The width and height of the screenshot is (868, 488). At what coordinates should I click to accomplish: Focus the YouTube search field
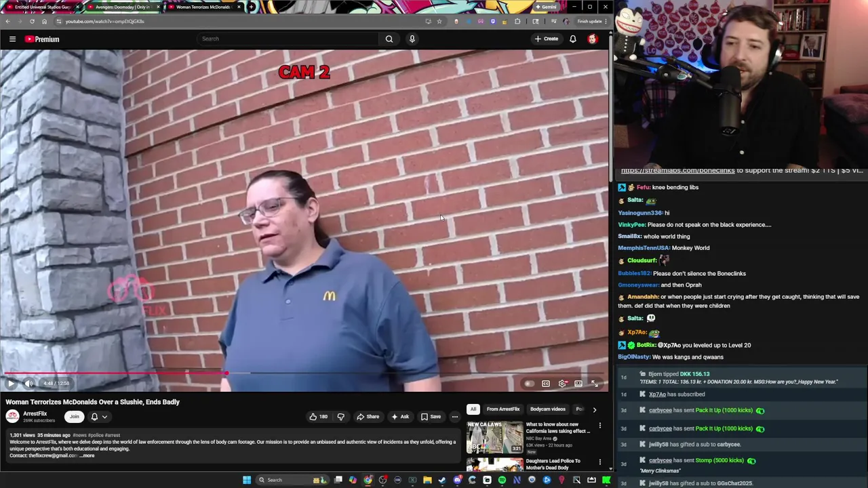pos(288,39)
